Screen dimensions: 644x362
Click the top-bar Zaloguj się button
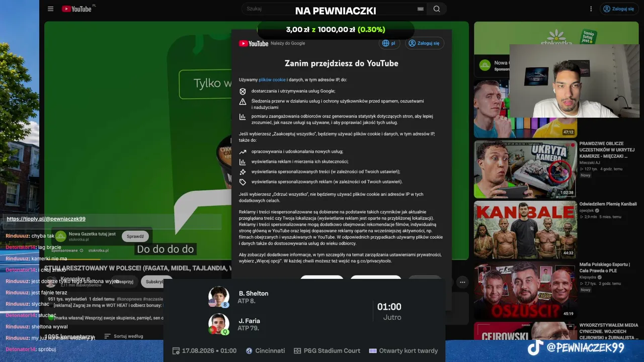pyautogui.click(x=619, y=9)
